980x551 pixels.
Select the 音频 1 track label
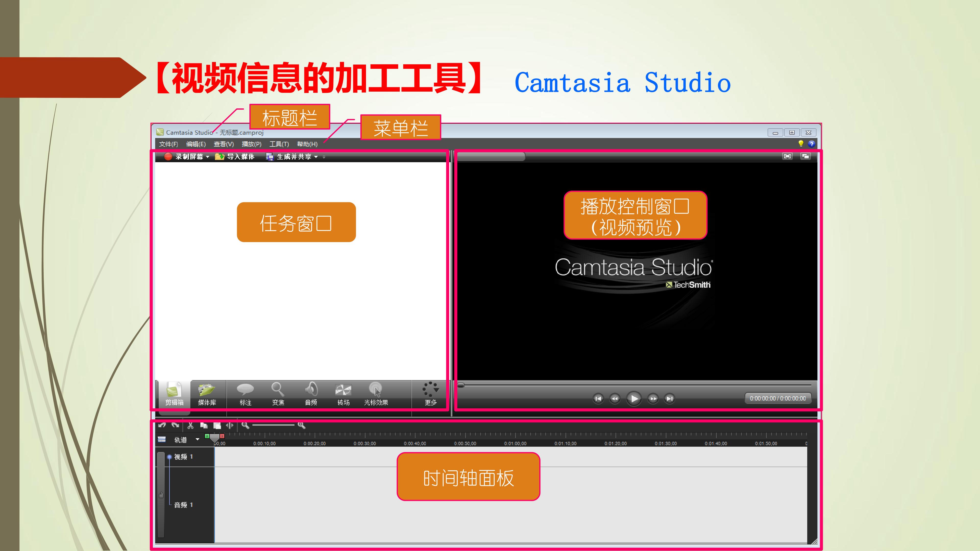pyautogui.click(x=183, y=505)
